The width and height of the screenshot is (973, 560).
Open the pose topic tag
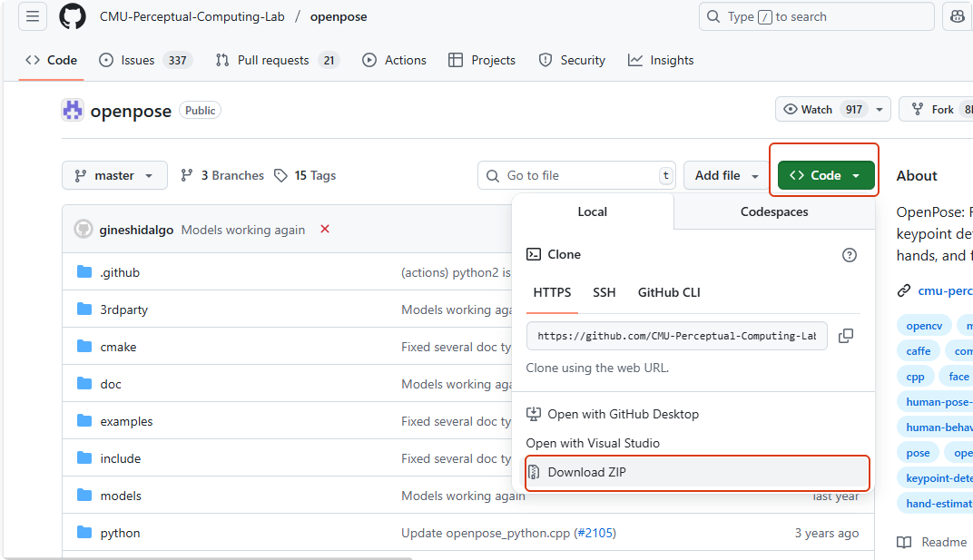point(918,453)
